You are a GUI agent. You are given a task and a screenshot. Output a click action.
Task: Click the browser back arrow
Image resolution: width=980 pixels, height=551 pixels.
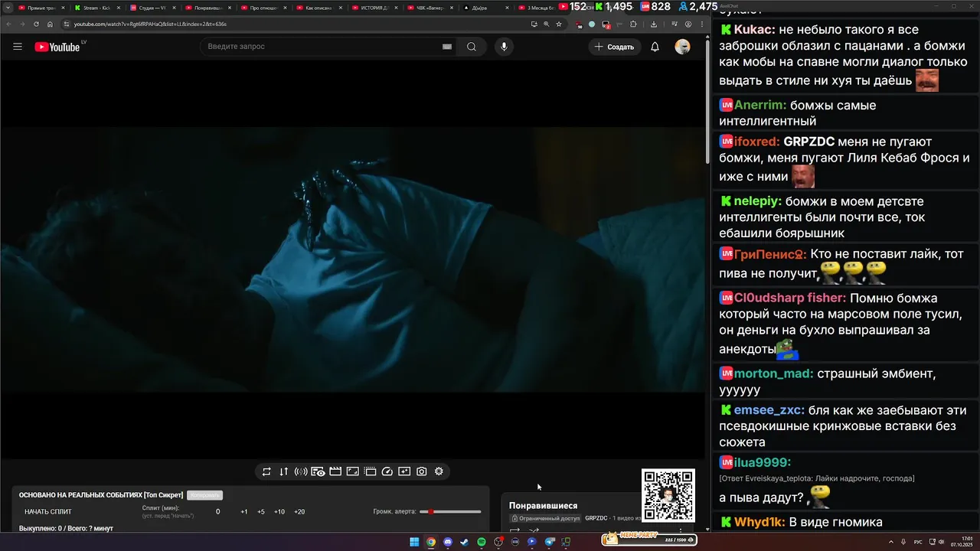8,24
